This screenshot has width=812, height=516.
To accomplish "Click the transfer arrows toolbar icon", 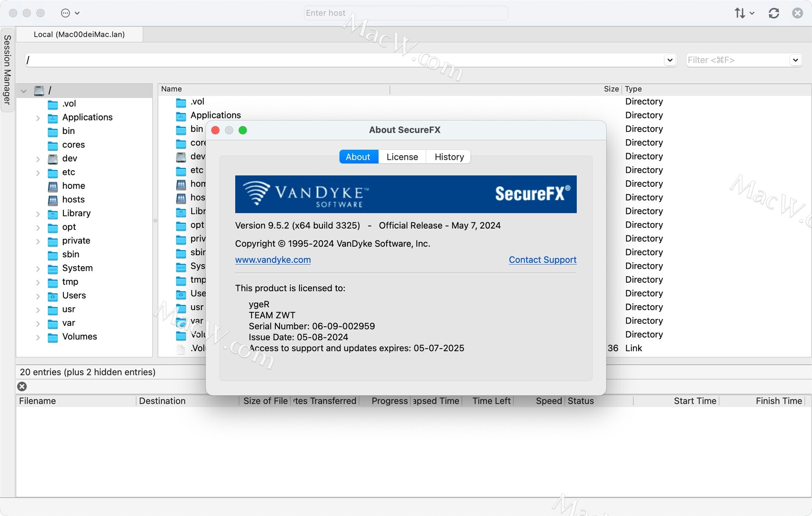I will [740, 13].
